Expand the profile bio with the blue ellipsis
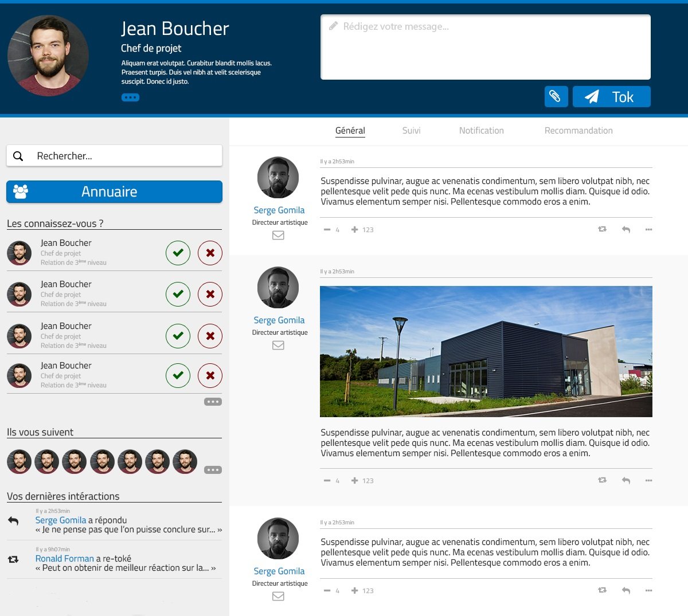The height and width of the screenshot is (616, 688). click(130, 97)
